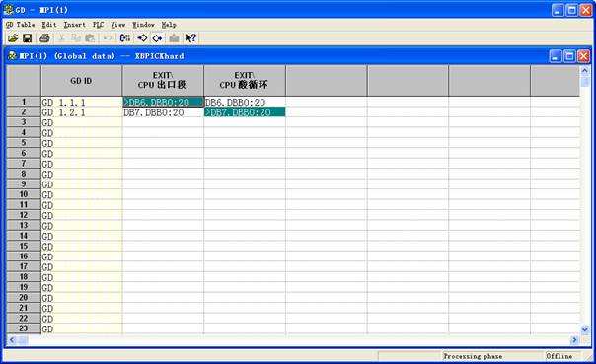
Task: Open the Insert menu
Action: click(75, 25)
